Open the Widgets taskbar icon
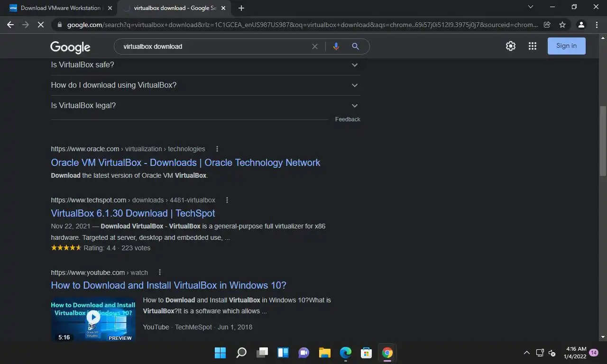This screenshot has width=607, height=364. point(283,353)
